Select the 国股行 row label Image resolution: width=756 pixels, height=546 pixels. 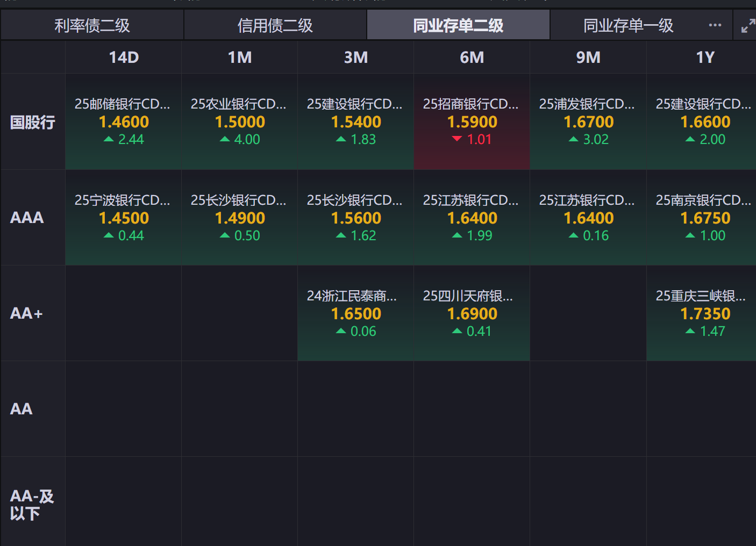click(x=33, y=122)
